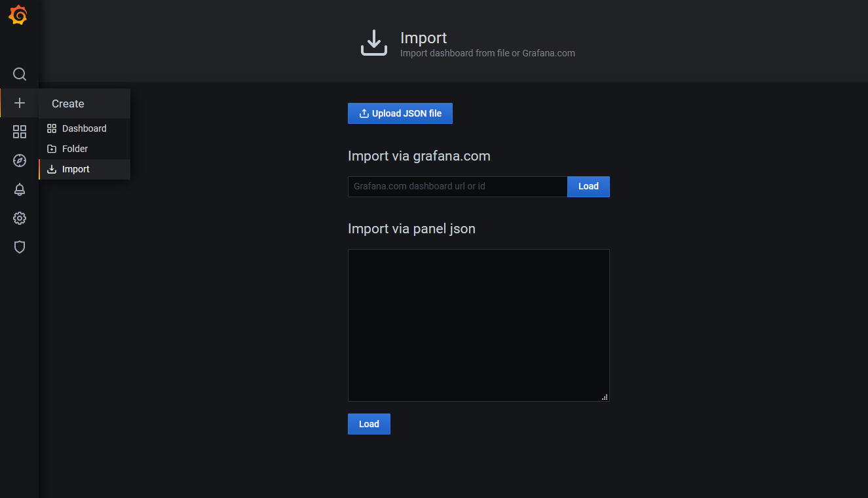
Task: Open Server Admin via the shield icon
Action: (x=20, y=247)
